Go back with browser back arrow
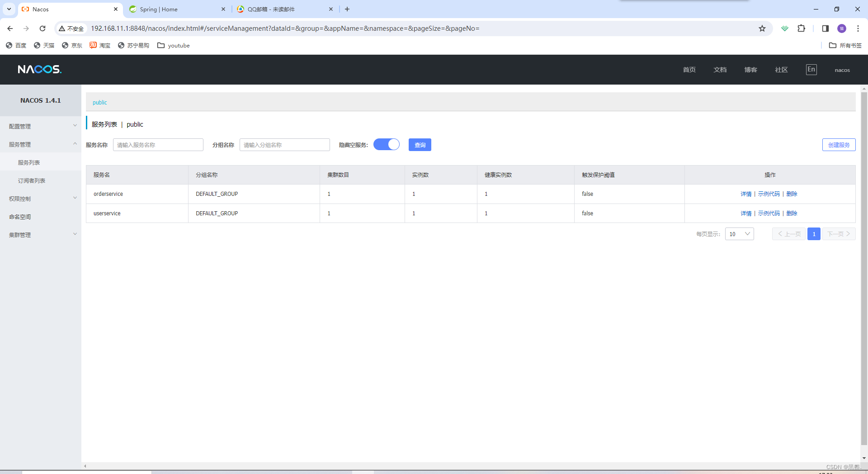Viewport: 868px width, 474px height. coord(10,28)
